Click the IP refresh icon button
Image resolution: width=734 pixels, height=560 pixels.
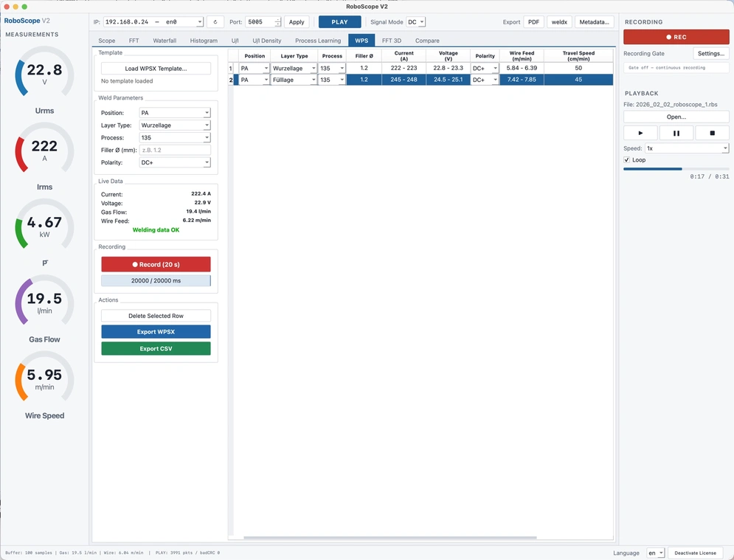pyautogui.click(x=215, y=22)
